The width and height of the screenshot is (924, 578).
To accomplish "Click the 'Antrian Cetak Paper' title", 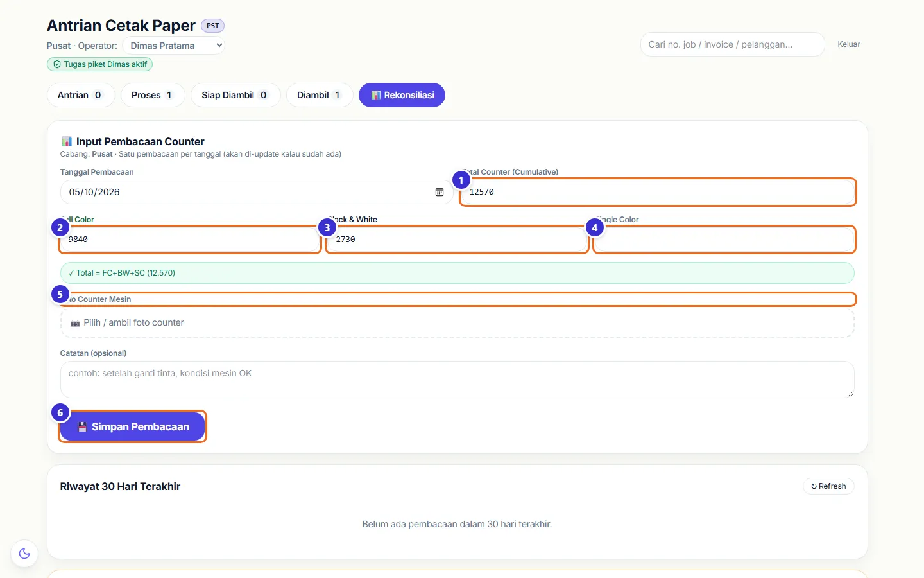I will click(x=121, y=26).
